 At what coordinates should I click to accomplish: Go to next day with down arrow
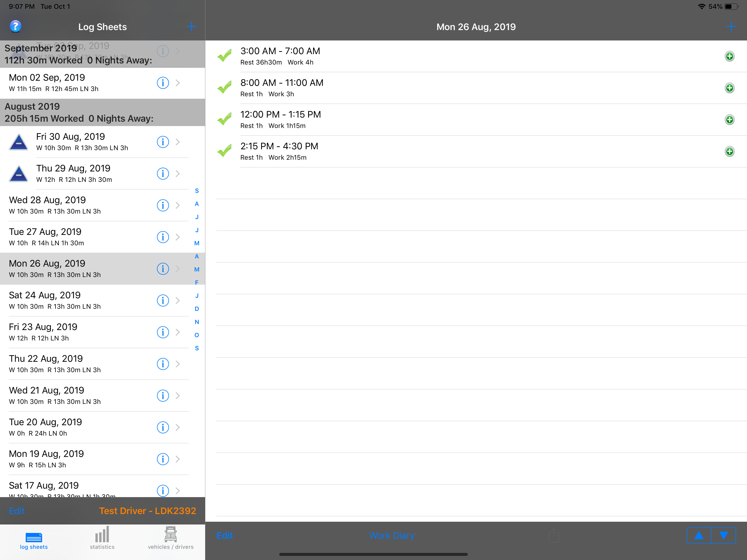(x=724, y=536)
